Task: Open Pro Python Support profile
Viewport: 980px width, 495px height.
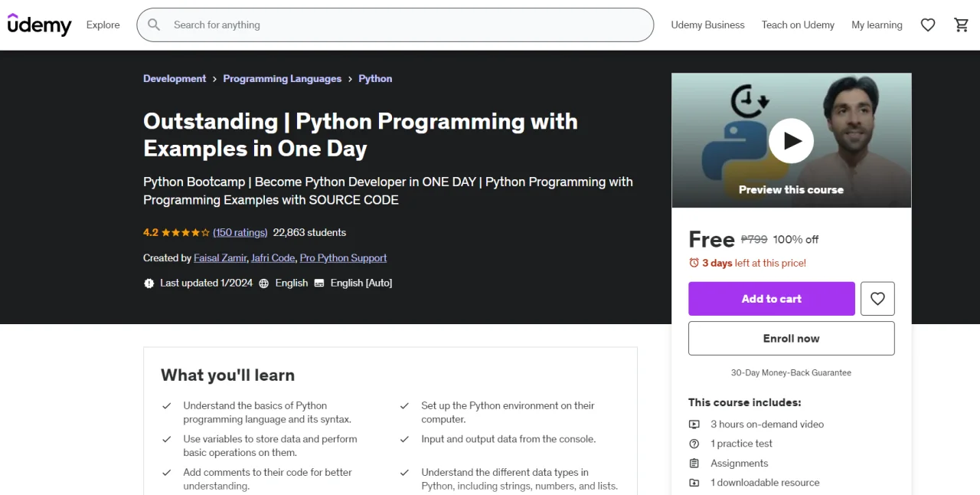Action: point(343,258)
